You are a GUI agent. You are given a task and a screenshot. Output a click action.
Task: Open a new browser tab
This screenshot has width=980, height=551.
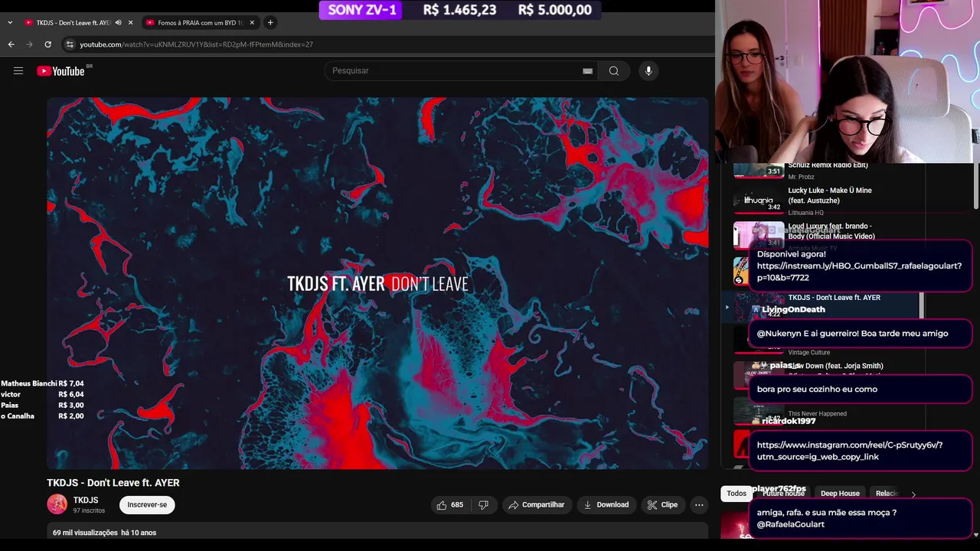click(x=269, y=23)
